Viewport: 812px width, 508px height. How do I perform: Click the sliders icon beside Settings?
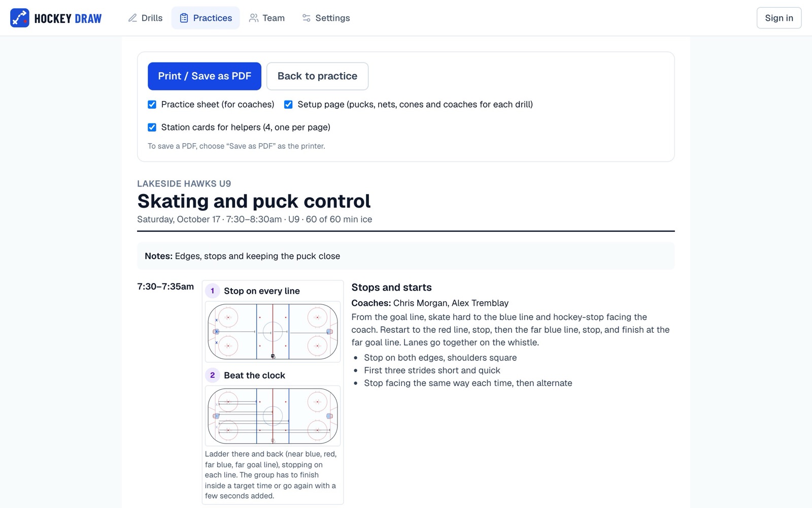(306, 18)
